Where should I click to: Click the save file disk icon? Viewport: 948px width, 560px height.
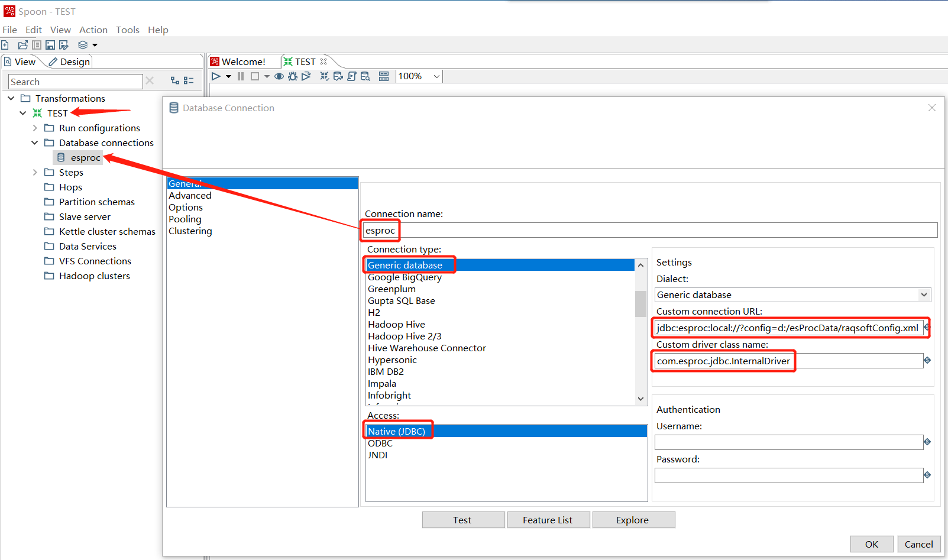(x=50, y=45)
